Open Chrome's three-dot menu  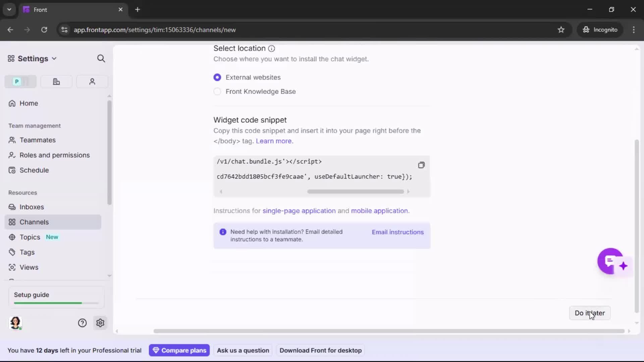click(634, 29)
